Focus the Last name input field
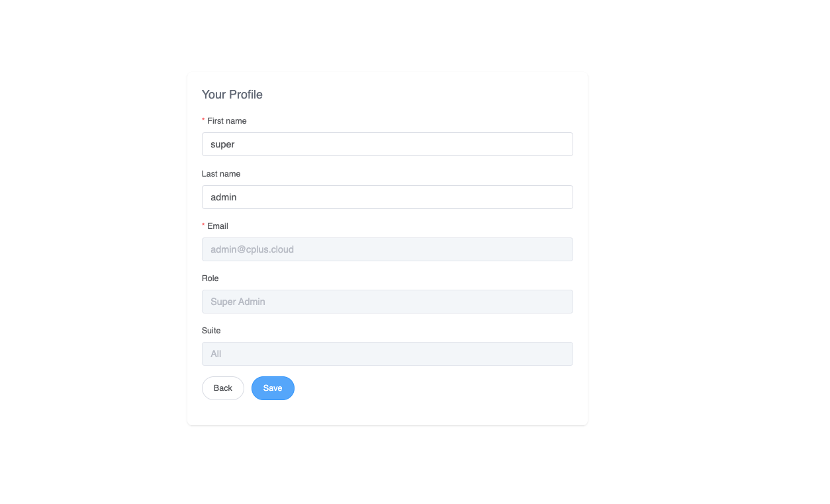This screenshot has height=504, width=830. tap(387, 197)
